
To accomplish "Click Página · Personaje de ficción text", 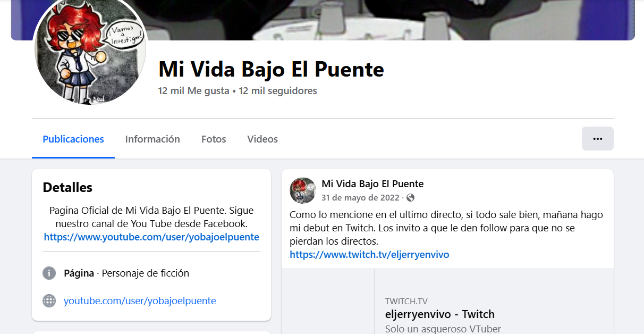I will 126,273.
